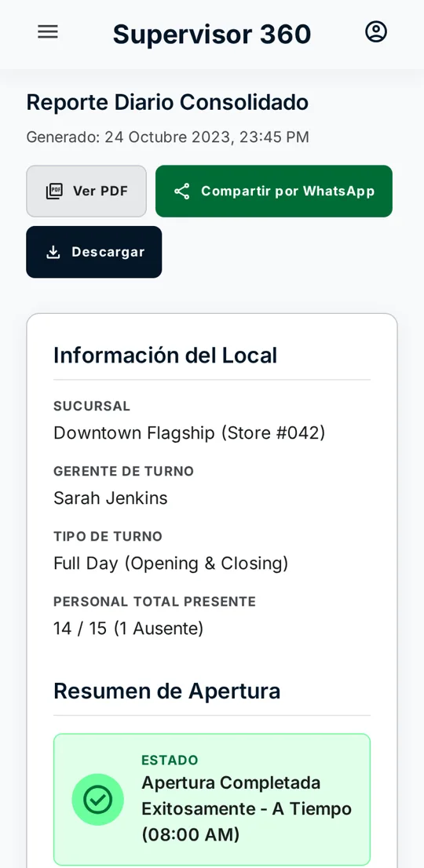
Task: Select the Reporte Diario Consolidado heading
Action: pyautogui.click(x=167, y=102)
